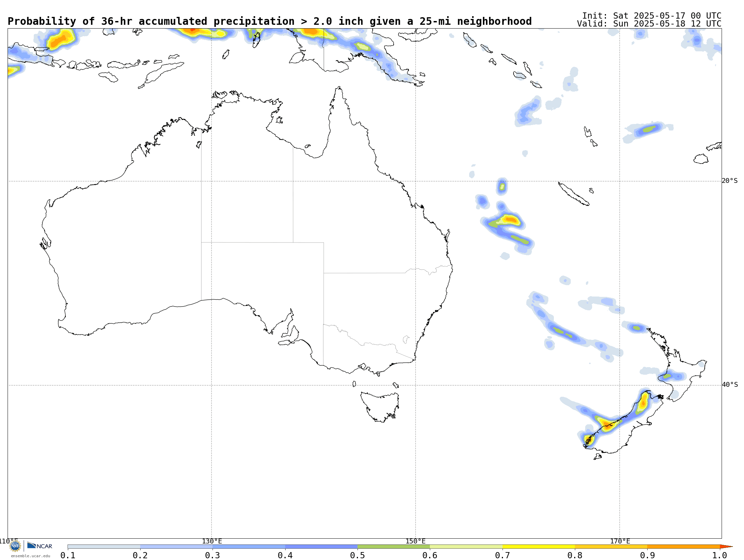Click the '0.4' colorbar tick label

pos(285,555)
